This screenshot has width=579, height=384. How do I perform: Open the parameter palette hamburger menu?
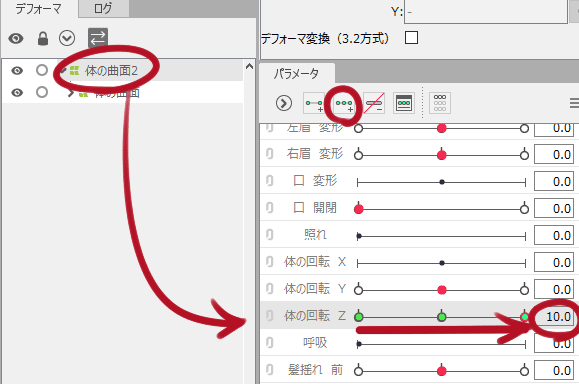[x=575, y=103]
